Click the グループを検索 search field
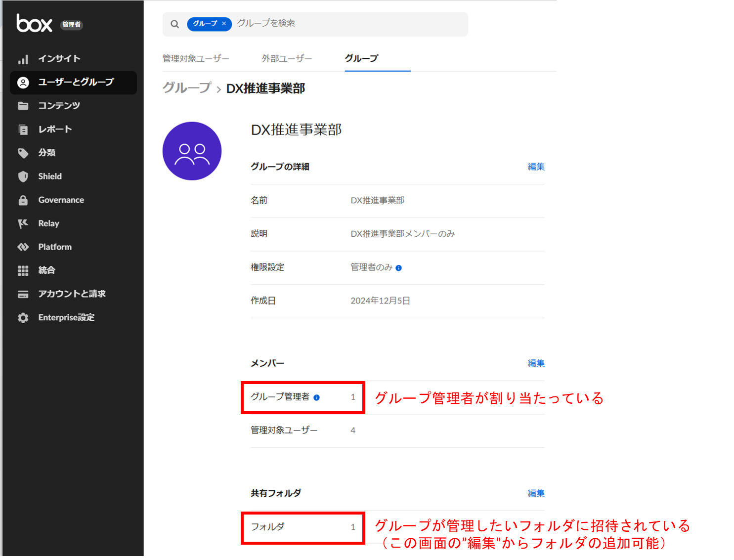 coord(315,24)
